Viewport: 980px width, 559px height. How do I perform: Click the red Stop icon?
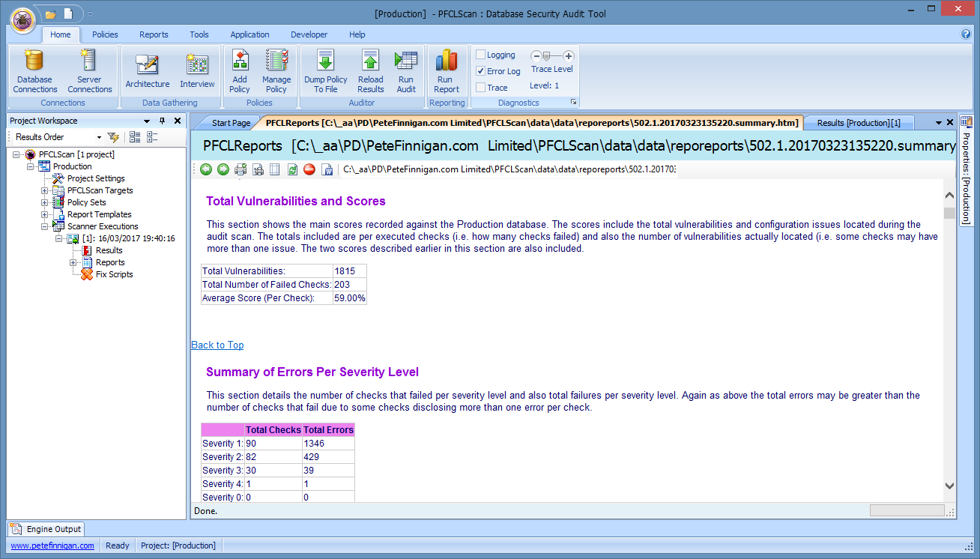309,169
